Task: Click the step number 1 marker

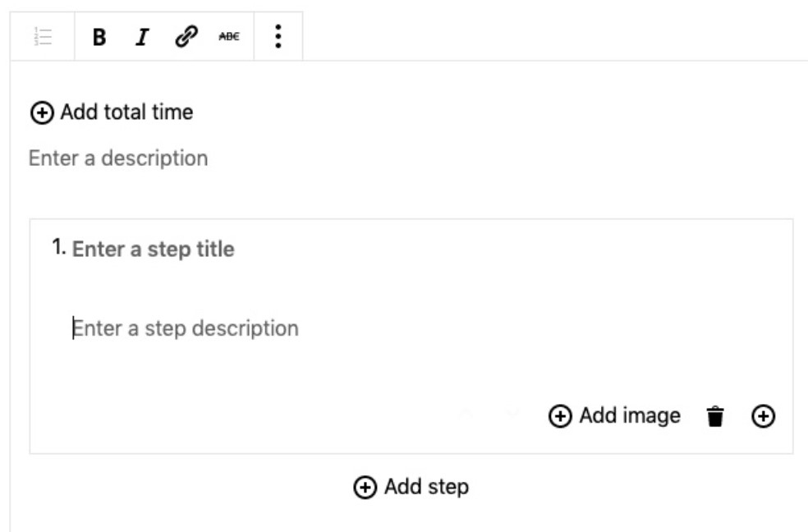Action: 58,248
